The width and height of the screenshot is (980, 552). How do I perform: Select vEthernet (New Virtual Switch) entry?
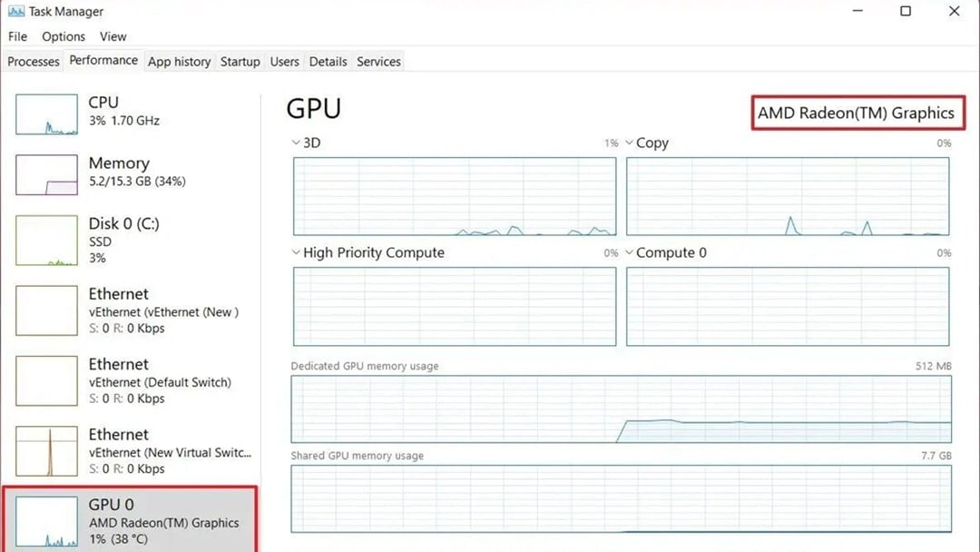pyautogui.click(x=170, y=451)
